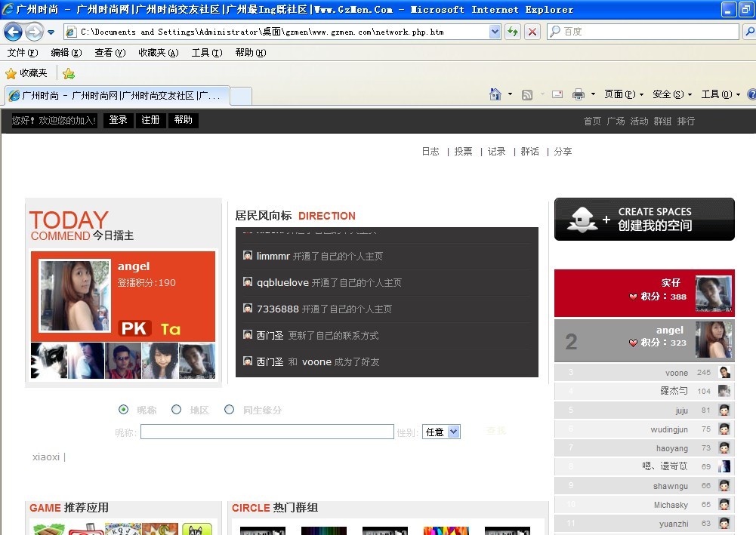Click the 7336888 user avatar icon in feed
Viewport: 756px width, 535px height.
tap(248, 308)
